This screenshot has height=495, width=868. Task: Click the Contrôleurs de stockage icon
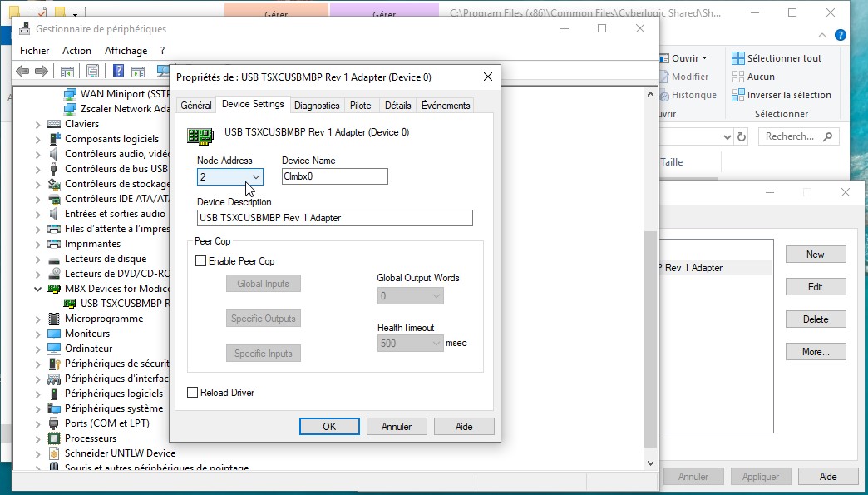(x=54, y=184)
